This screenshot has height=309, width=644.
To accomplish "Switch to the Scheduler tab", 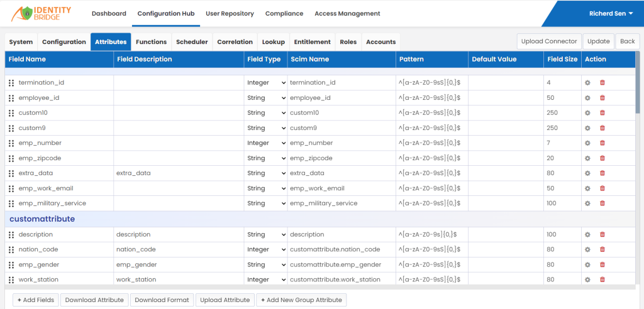I will (x=192, y=42).
